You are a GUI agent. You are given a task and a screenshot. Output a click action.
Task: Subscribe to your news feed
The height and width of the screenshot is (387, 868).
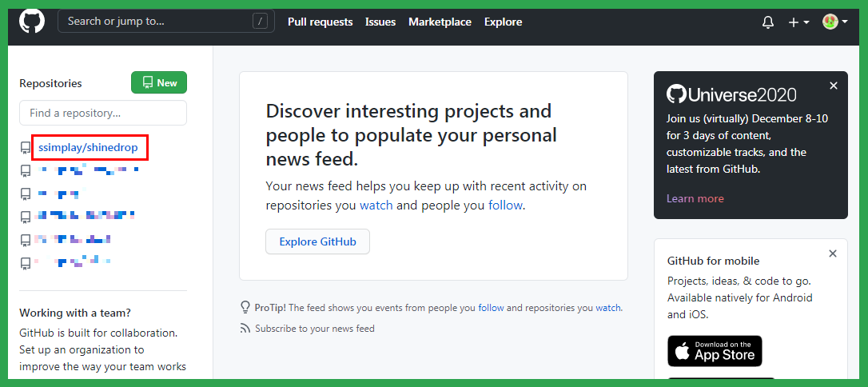314,329
